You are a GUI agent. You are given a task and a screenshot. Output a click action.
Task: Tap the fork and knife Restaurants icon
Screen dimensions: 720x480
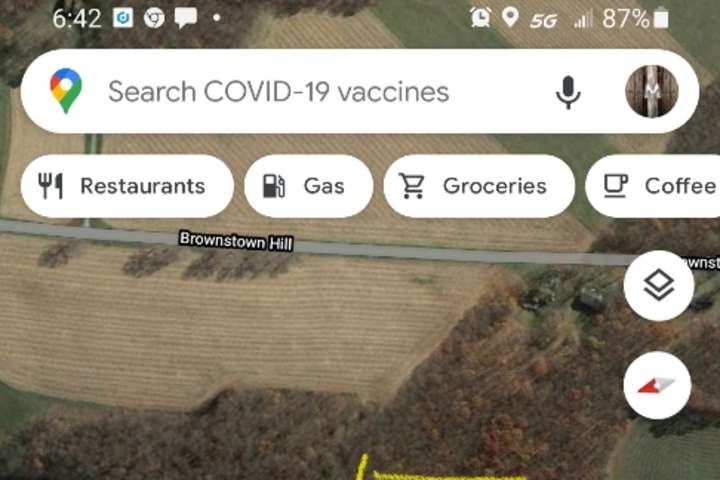50,186
